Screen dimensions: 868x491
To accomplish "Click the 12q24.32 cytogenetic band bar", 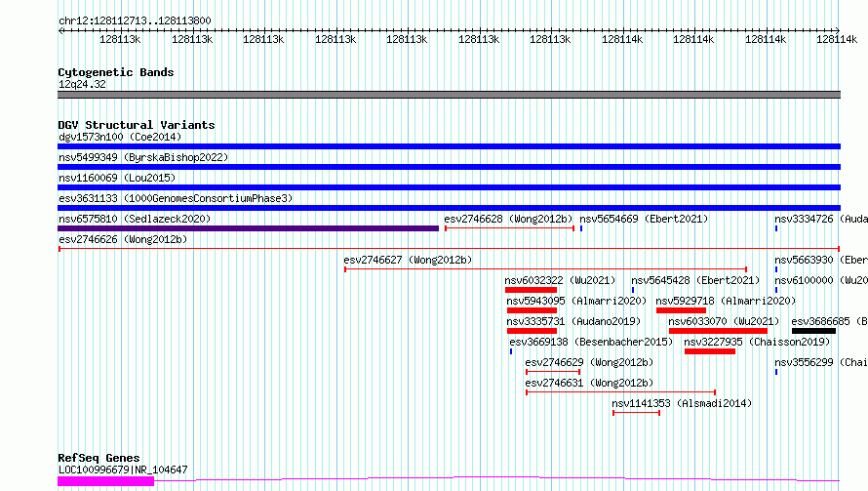I will click(x=449, y=95).
